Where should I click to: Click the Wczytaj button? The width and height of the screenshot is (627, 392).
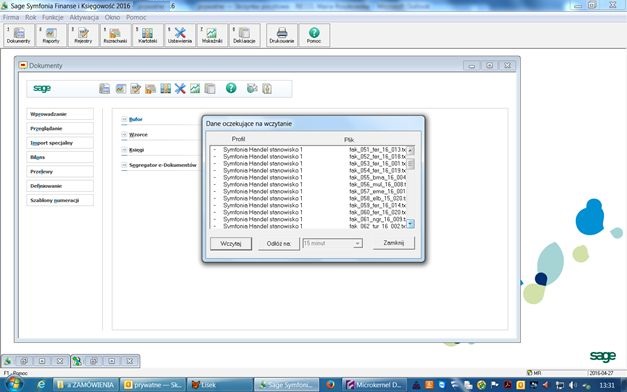(231, 243)
